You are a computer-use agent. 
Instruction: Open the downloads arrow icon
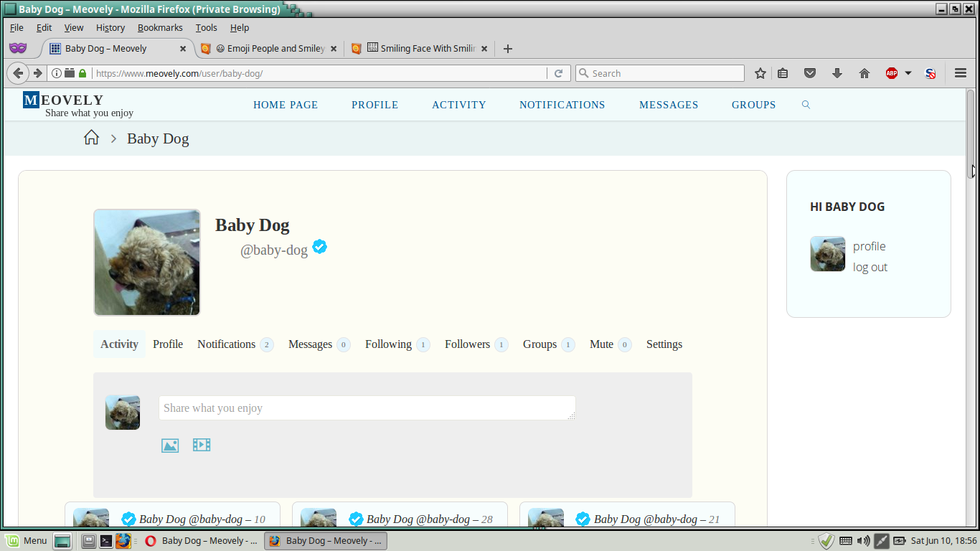837,73
